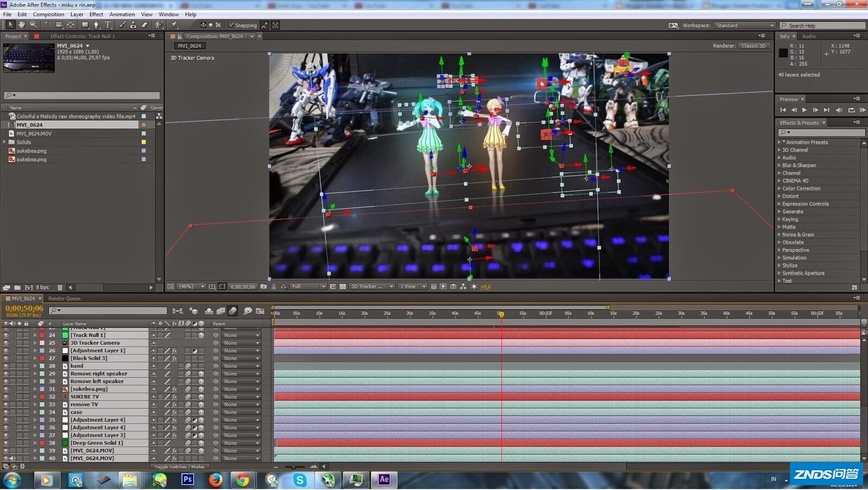
Task: Delete selected project item trash icon
Action: [x=60, y=287]
